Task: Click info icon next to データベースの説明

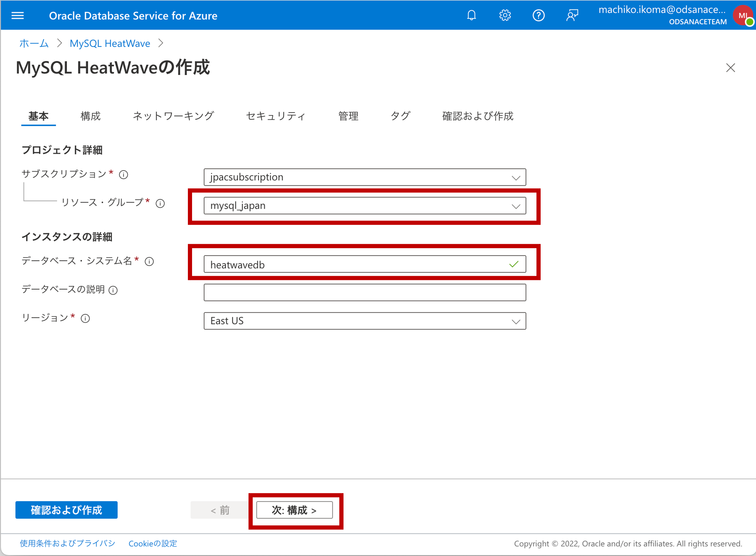Action: (x=113, y=290)
